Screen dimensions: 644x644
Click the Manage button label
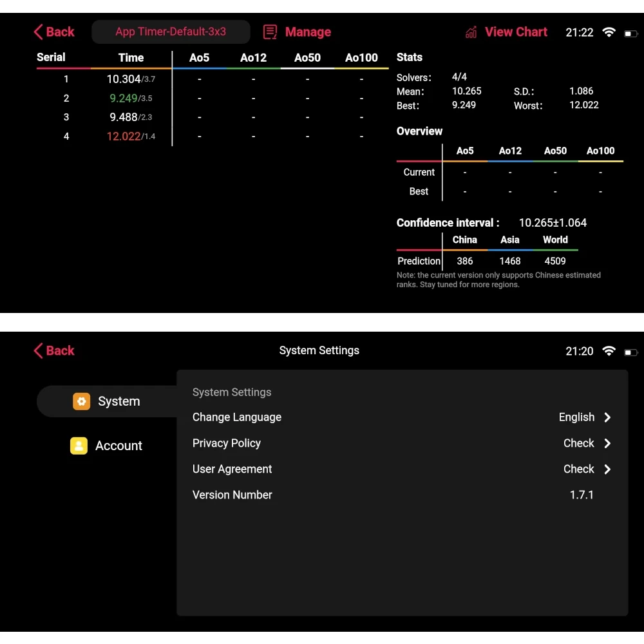coord(308,32)
